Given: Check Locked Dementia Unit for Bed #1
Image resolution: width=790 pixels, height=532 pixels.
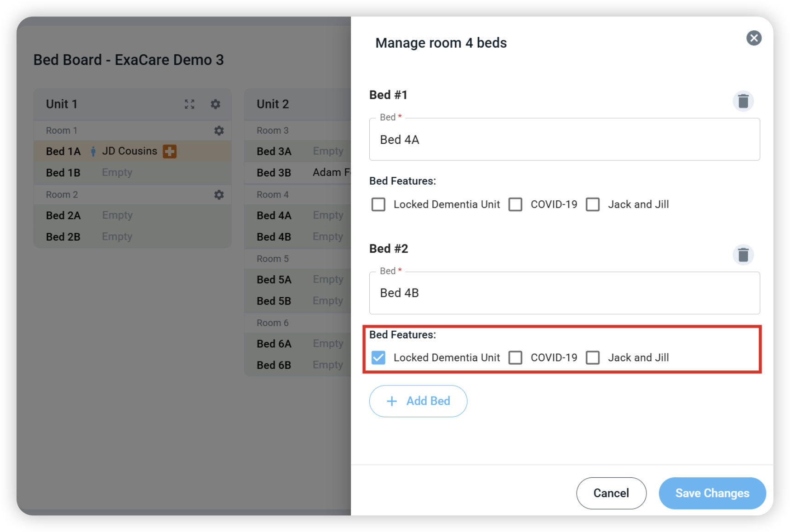Looking at the screenshot, I should tap(378, 204).
